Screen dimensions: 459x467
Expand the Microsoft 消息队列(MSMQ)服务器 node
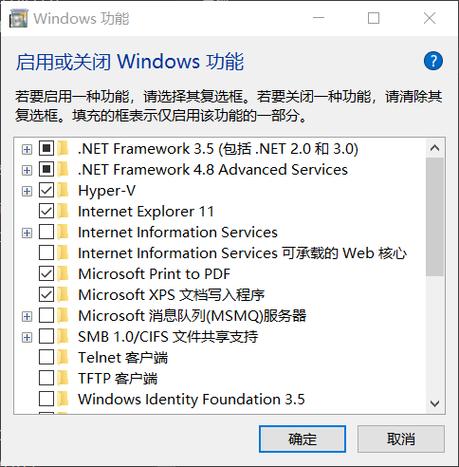pyautogui.click(x=27, y=316)
